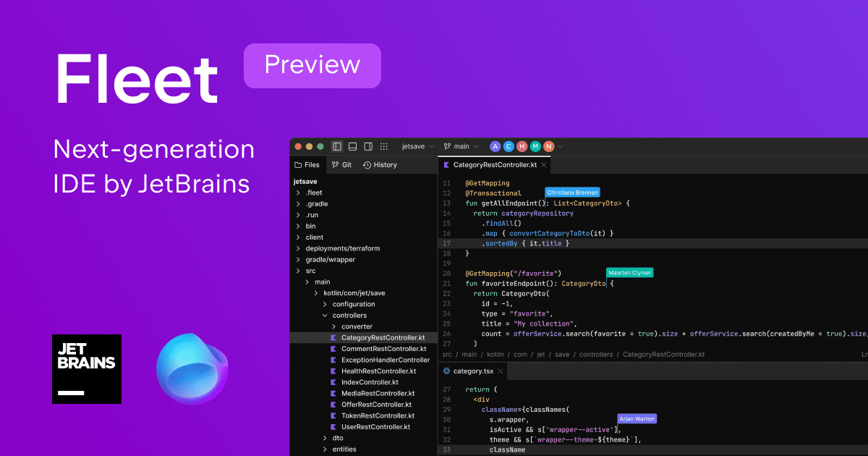Switch to the Git tab
Image resolution: width=868 pixels, height=456 pixels.
(341, 165)
